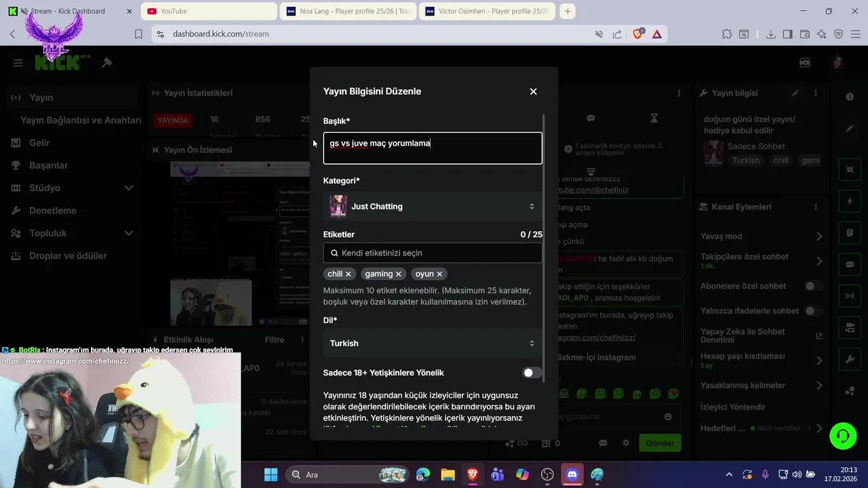
Task: Select Yayın in the sidebar
Action: point(73,98)
